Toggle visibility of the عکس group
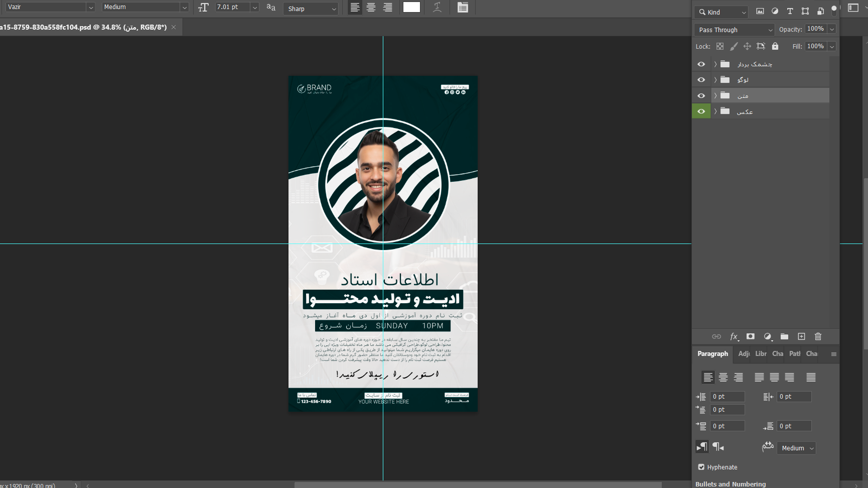 (701, 111)
